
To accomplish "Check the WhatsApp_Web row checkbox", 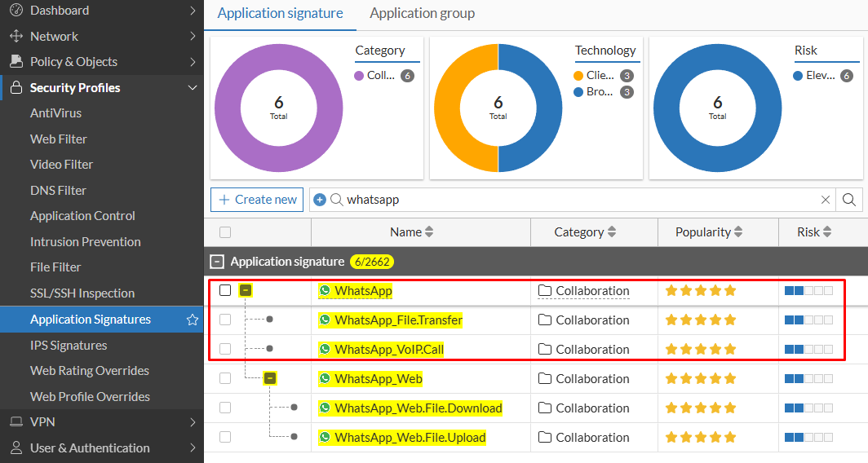I will [225, 377].
